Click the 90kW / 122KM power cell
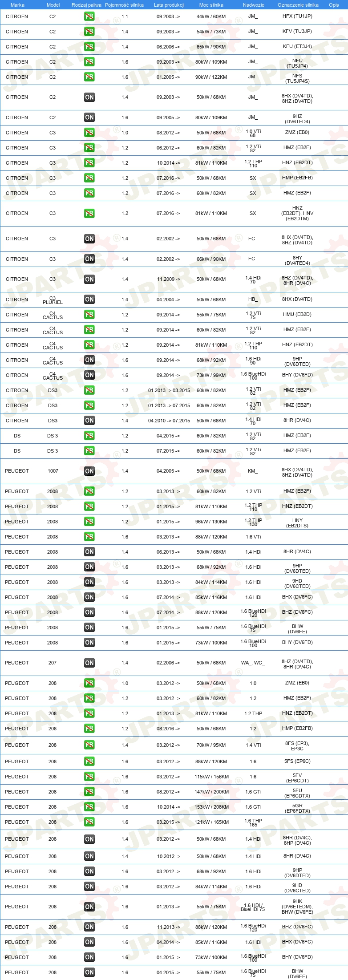Viewport: 348px width, 980px height. 211,77
